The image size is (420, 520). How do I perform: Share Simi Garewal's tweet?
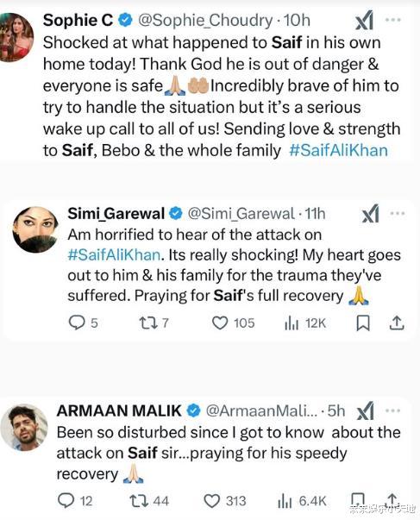click(x=397, y=323)
